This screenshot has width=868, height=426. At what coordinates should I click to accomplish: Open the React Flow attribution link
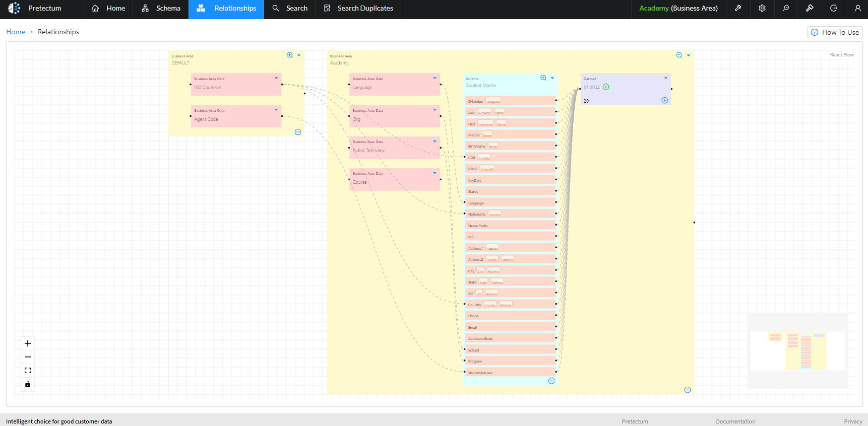point(842,55)
